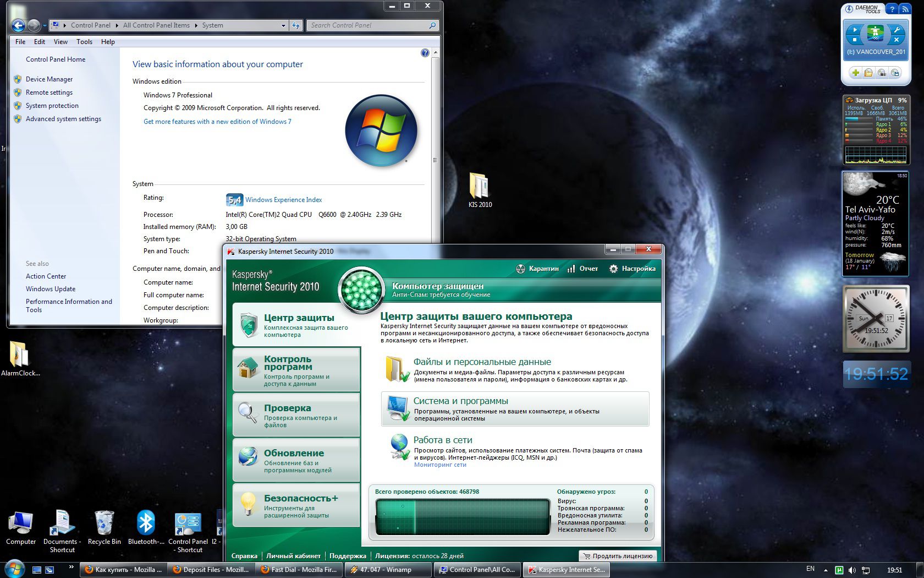Open Control Panel Home link
This screenshot has width=924, height=578.
point(56,59)
